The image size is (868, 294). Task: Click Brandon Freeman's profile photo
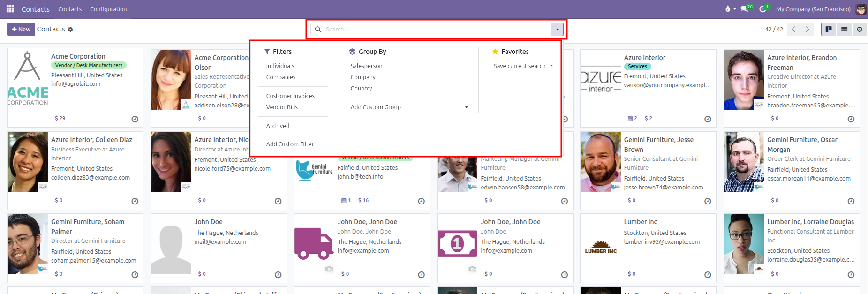click(744, 80)
